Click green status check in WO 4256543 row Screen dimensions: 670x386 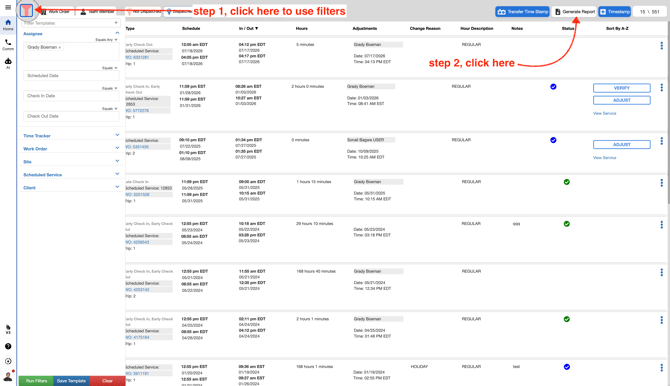pyautogui.click(x=567, y=224)
